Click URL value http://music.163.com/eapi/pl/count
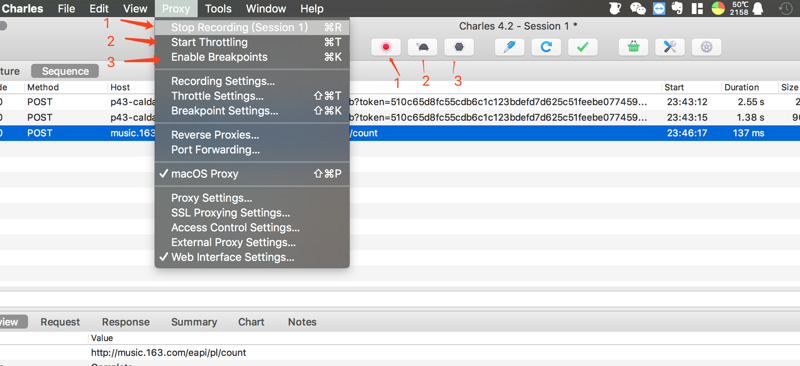Screen dimensions: 800x366 click(168, 353)
